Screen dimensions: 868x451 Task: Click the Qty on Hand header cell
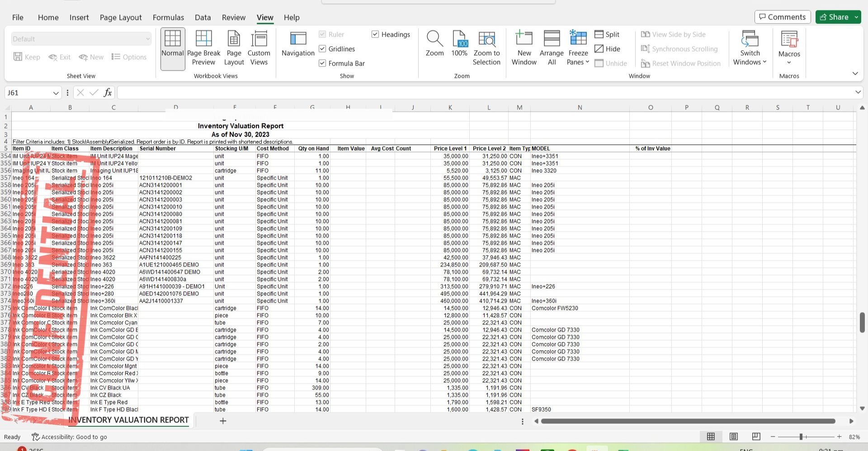[x=313, y=148]
